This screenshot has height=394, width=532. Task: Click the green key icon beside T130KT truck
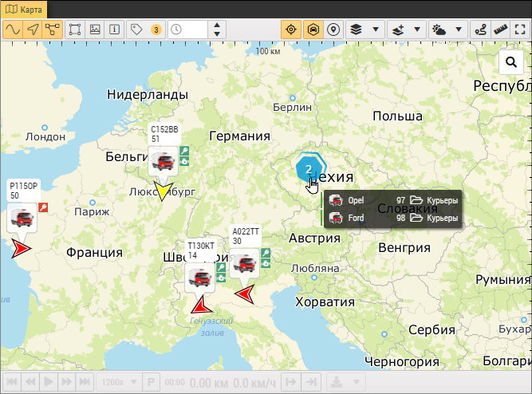click(221, 267)
